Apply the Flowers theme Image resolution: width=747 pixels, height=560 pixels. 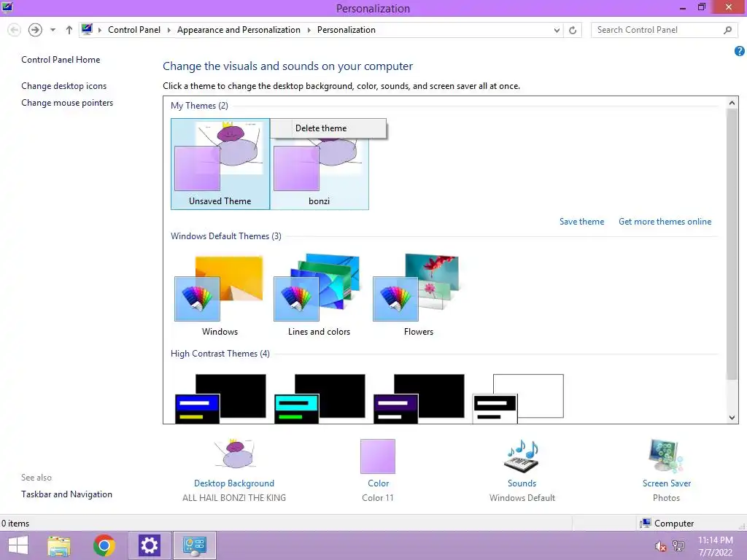point(418,295)
